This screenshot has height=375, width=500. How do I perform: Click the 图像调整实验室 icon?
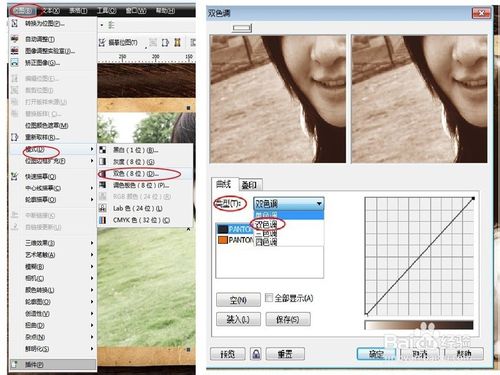(x=15, y=51)
